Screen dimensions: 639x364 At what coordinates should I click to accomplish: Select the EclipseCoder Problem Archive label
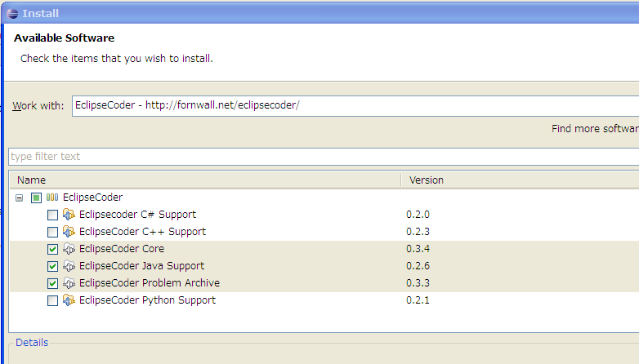coord(150,283)
